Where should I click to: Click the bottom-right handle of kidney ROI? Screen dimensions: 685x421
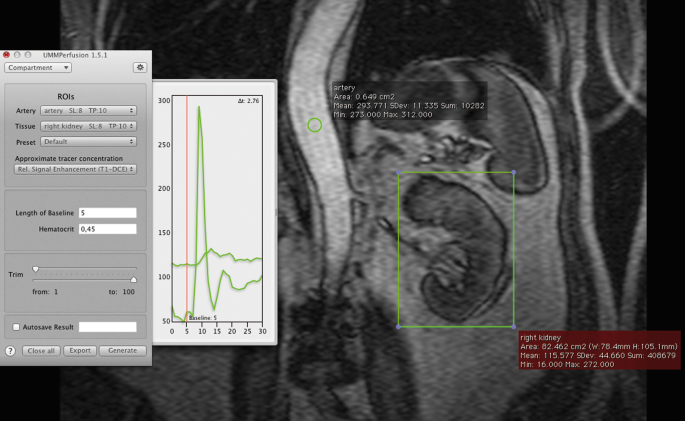(514, 327)
